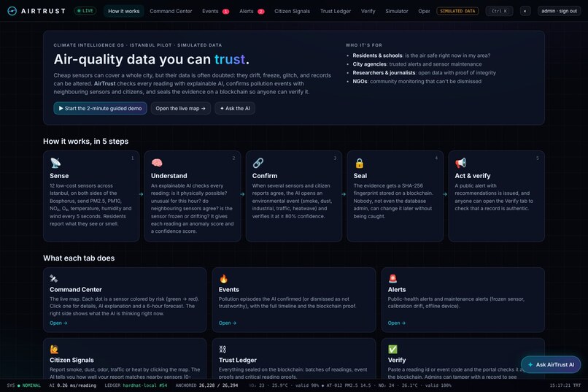Click LEDGER hardhat-local status entry
Viewport: 588px width, 392px height.
[136, 385]
